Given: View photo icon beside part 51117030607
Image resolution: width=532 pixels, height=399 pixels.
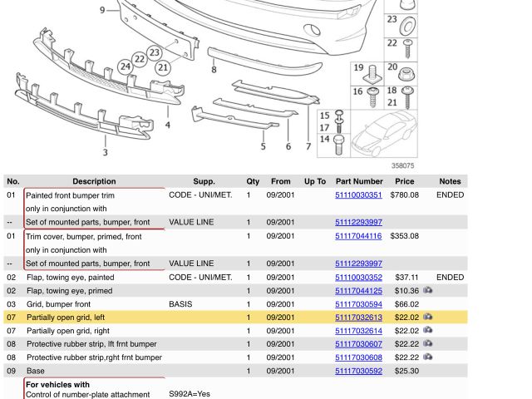Looking at the screenshot, I should click(x=427, y=344).
